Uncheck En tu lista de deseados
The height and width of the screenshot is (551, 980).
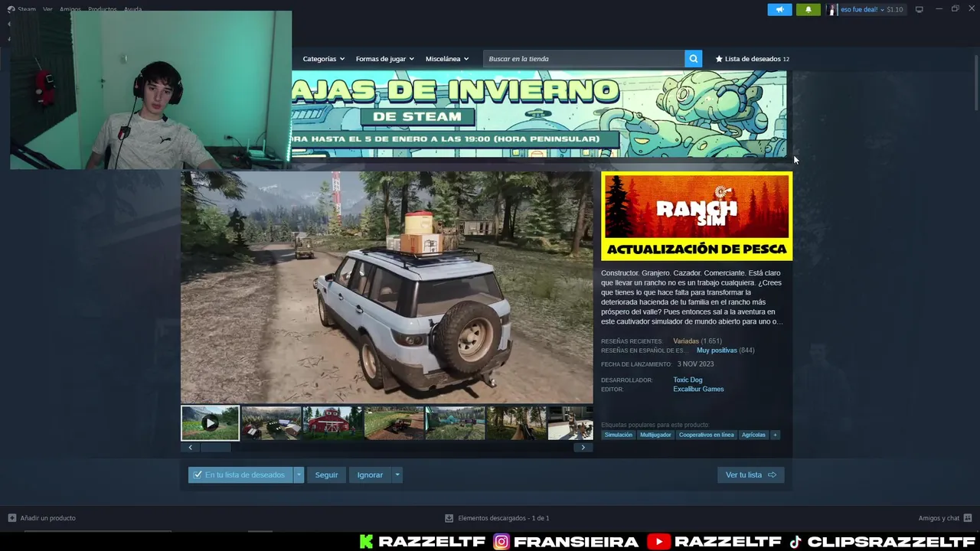[x=198, y=474]
